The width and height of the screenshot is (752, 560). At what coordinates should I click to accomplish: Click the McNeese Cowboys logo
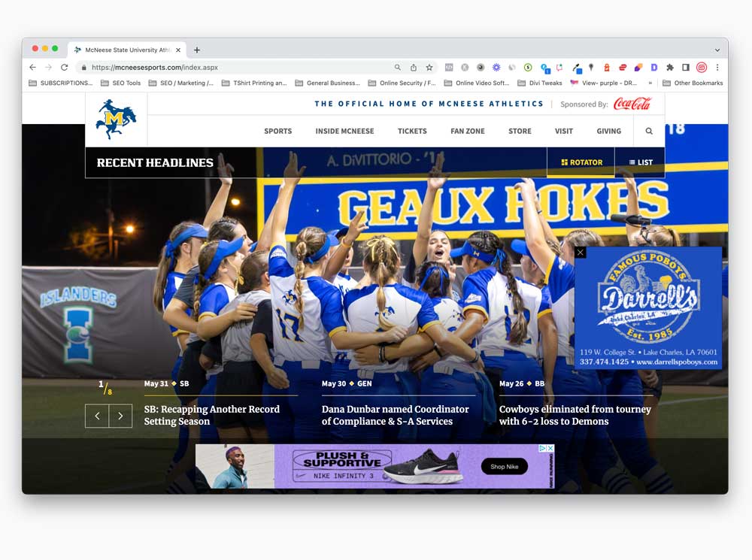point(116,120)
